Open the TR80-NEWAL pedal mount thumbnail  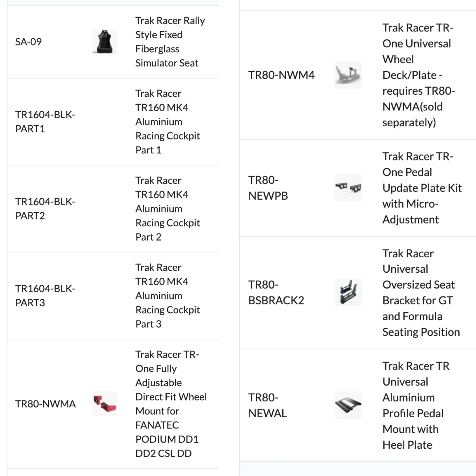(x=348, y=405)
